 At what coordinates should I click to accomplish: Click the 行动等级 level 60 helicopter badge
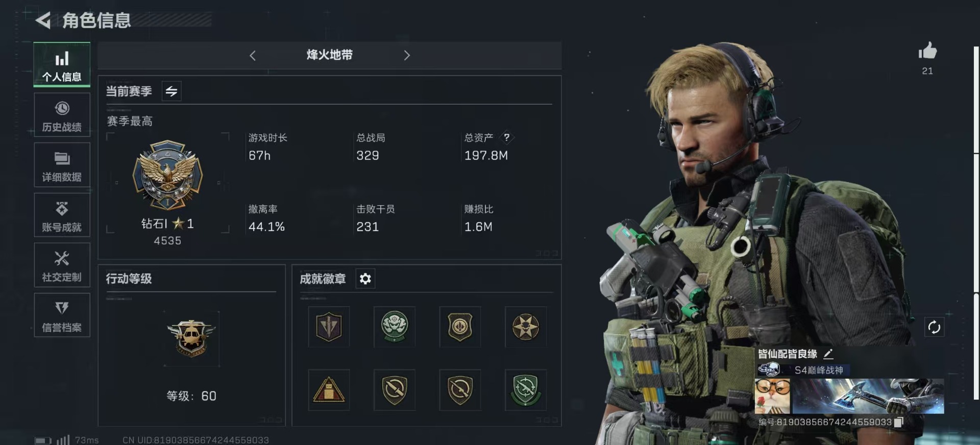[x=191, y=339]
